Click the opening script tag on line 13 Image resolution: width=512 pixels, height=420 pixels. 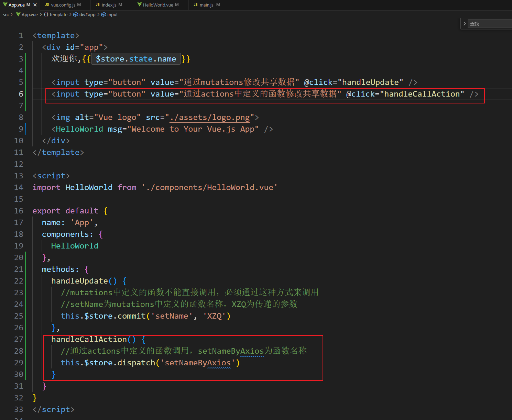[51, 176]
